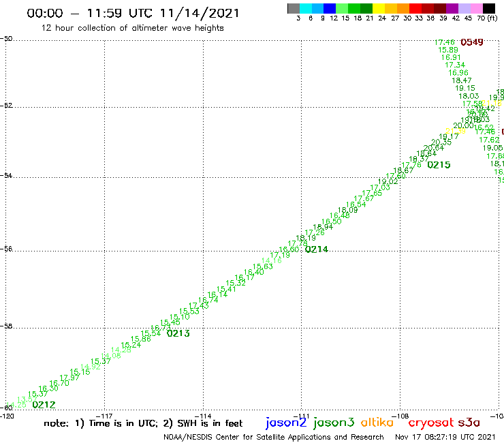Click the -117 longitude axis label
Screen dimensions: 504x443
pos(104,416)
